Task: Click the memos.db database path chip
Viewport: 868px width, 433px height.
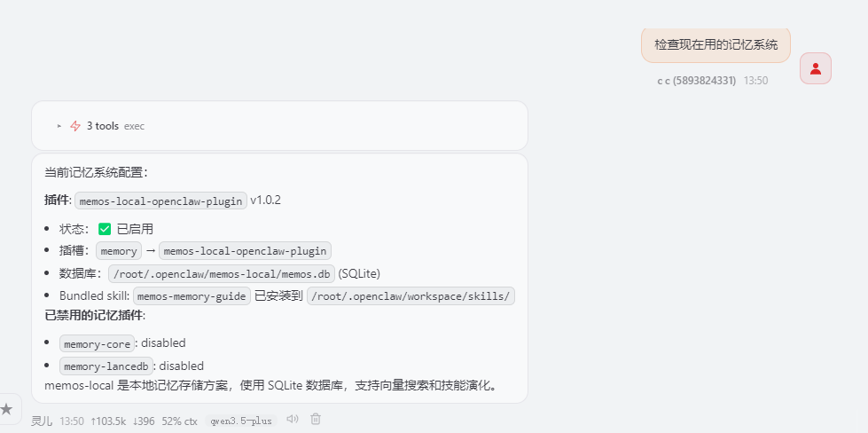Action: (222, 273)
